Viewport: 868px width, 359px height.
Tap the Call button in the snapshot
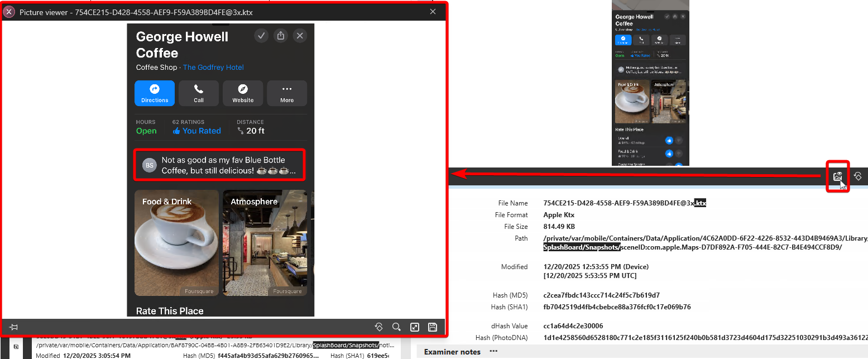pyautogui.click(x=199, y=93)
